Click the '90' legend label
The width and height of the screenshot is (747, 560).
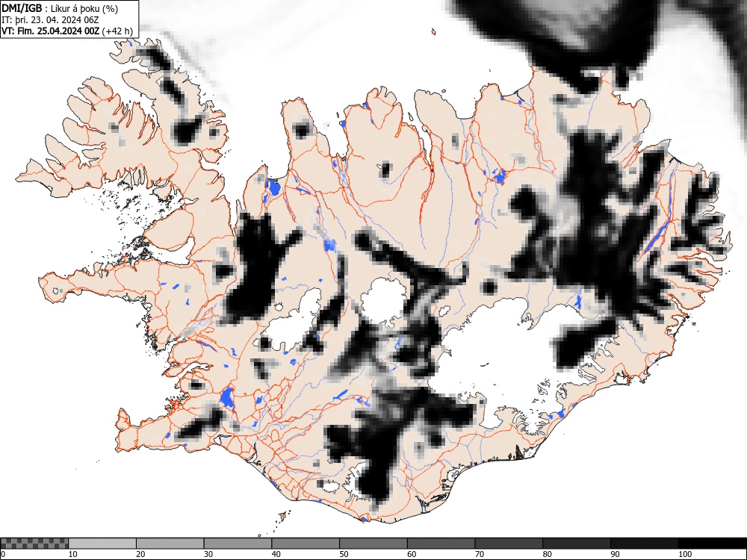(614, 554)
